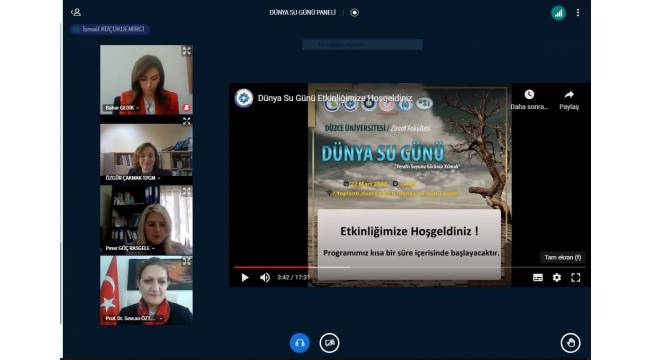Mute the video volume speaker icon
Screen dimensions: 650x360
pos(265,277)
